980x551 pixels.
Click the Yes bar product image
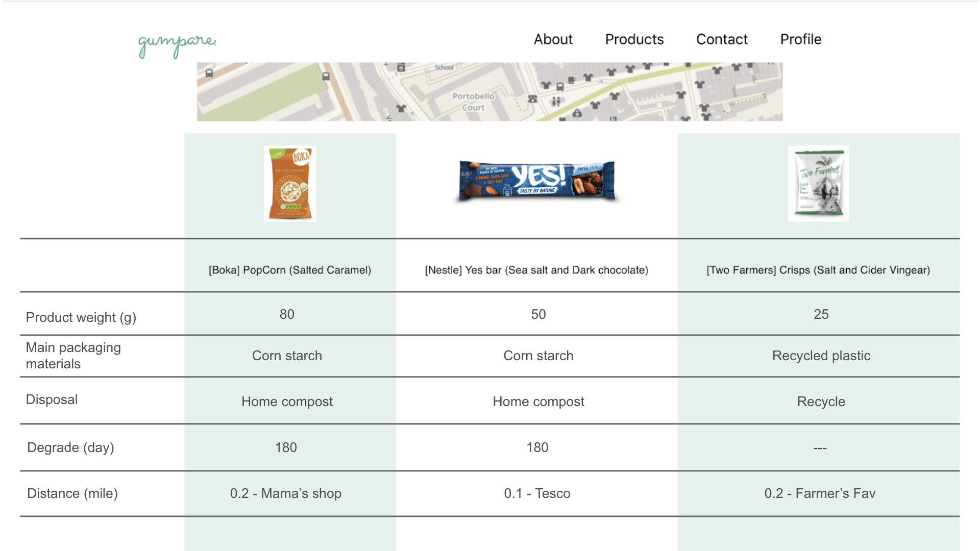pyautogui.click(x=537, y=182)
